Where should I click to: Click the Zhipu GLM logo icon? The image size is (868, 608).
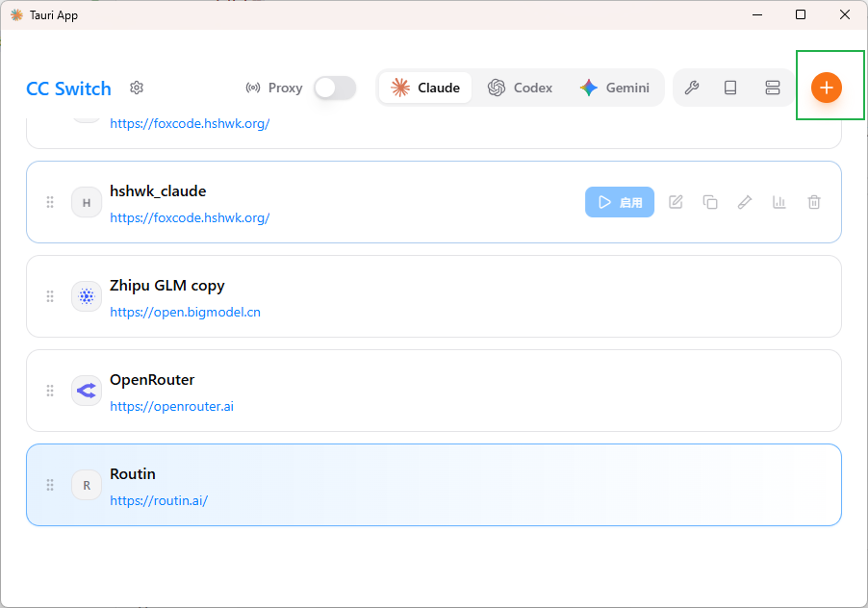87,296
